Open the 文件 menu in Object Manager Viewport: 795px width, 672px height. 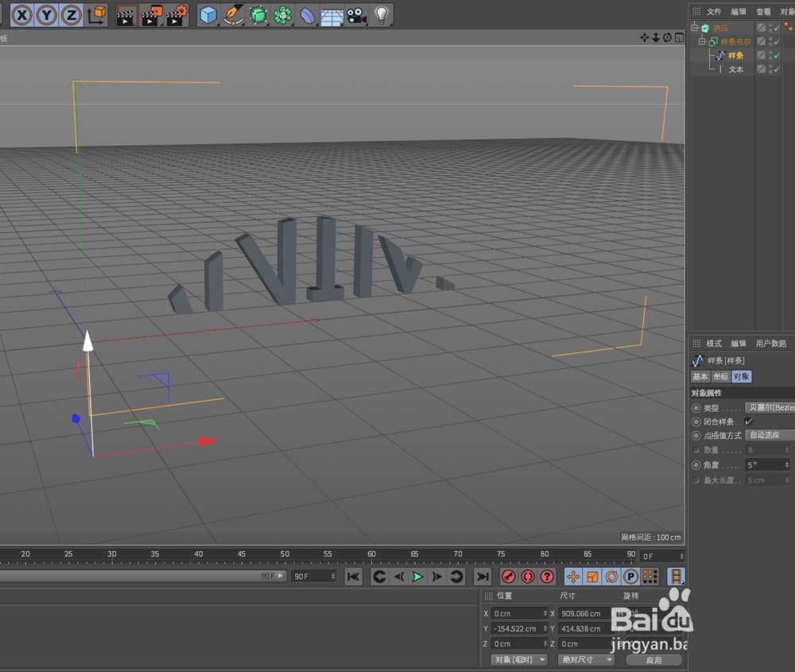pyautogui.click(x=713, y=11)
